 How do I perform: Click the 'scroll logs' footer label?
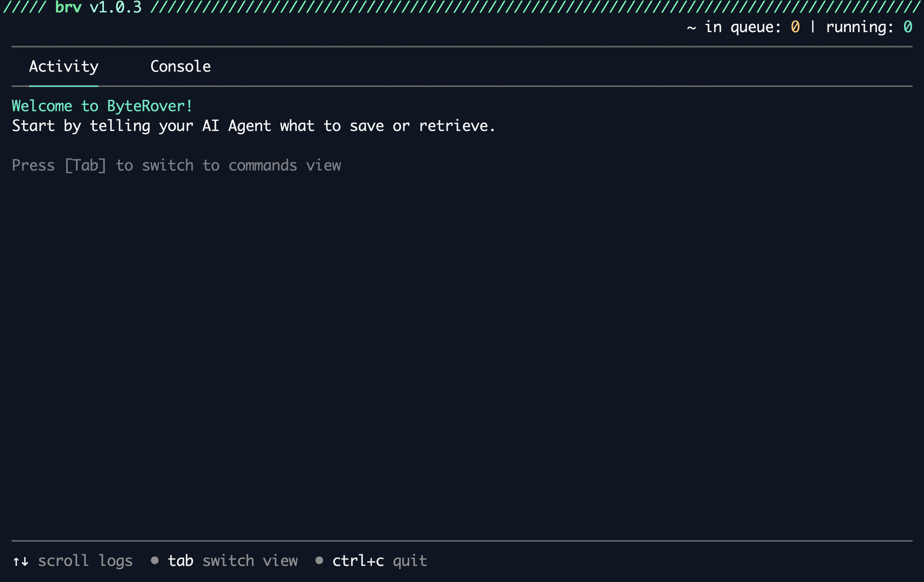pos(85,560)
